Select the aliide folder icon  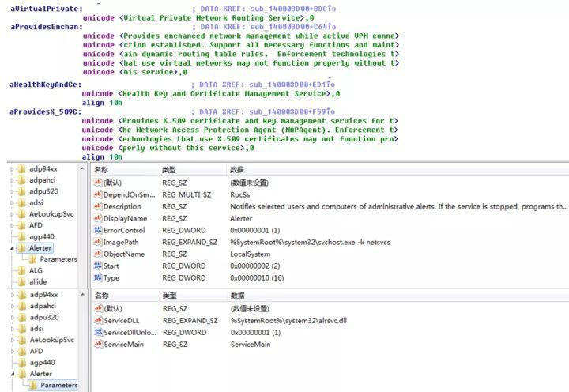tap(21, 282)
